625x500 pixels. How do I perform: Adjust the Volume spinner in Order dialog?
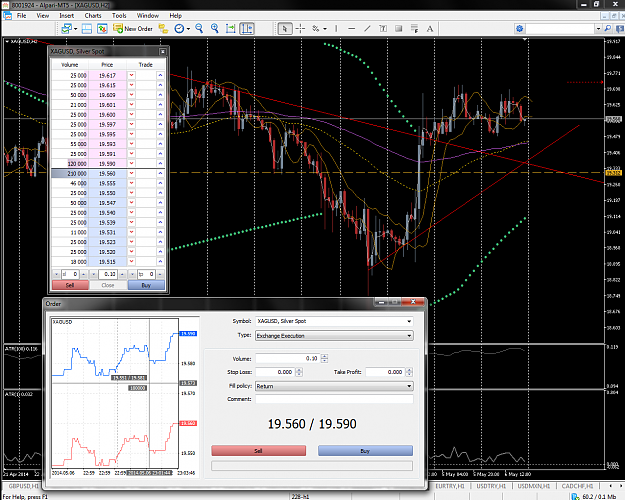click(324, 358)
